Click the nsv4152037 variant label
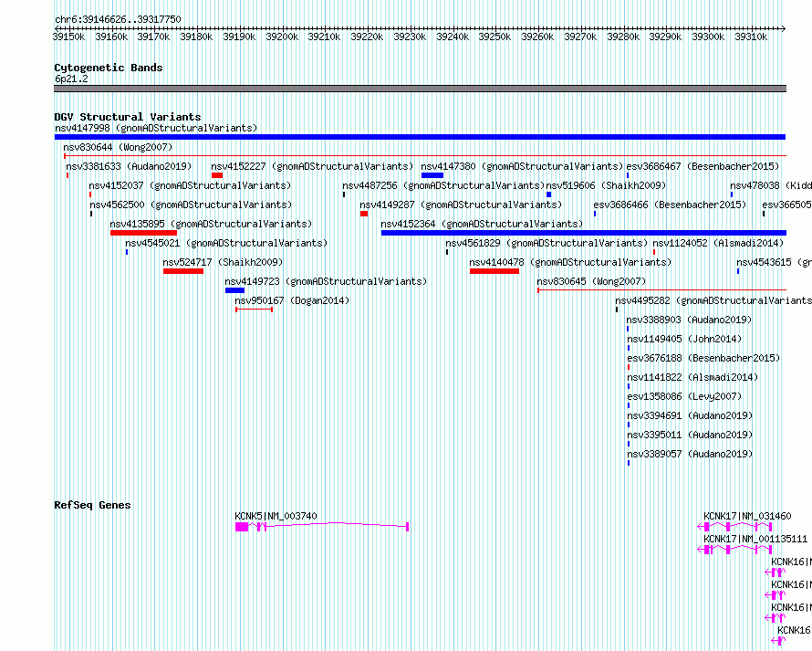The height and width of the screenshot is (651, 812). click(x=190, y=185)
